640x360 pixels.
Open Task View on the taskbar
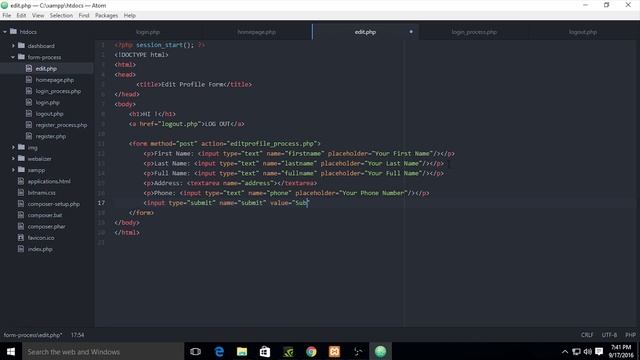196,351
